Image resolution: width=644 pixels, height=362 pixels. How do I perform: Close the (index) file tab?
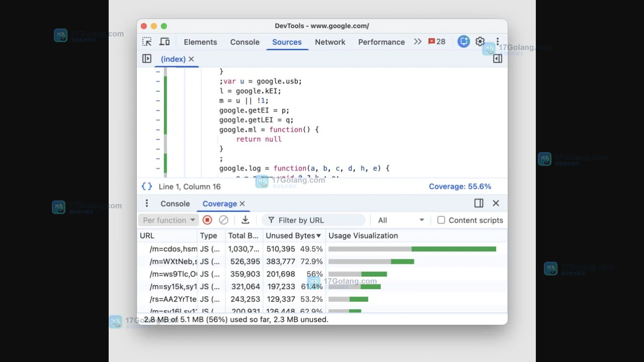coord(191,59)
